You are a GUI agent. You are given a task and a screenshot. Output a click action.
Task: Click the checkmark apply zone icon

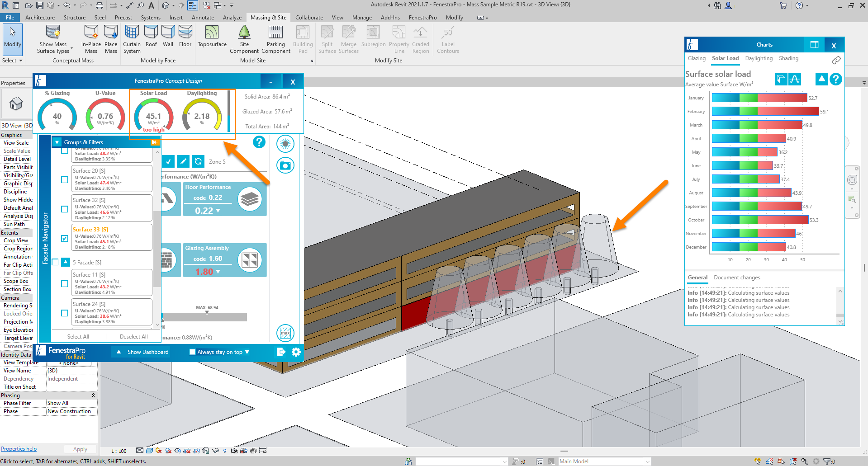(168, 161)
